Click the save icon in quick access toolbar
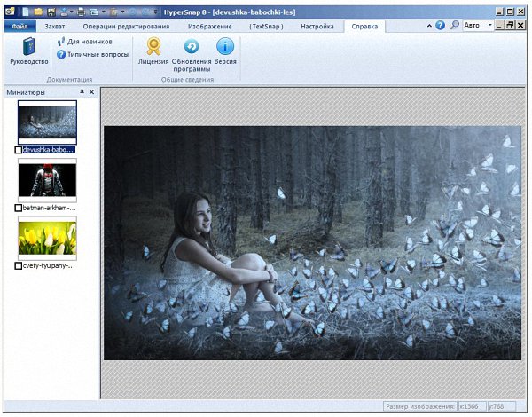532x417 pixels. 51,11
